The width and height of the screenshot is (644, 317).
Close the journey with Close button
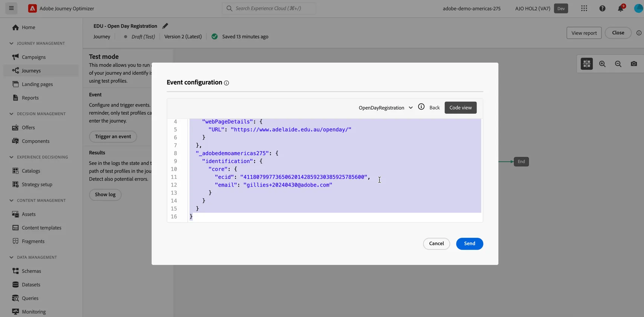[x=618, y=33]
